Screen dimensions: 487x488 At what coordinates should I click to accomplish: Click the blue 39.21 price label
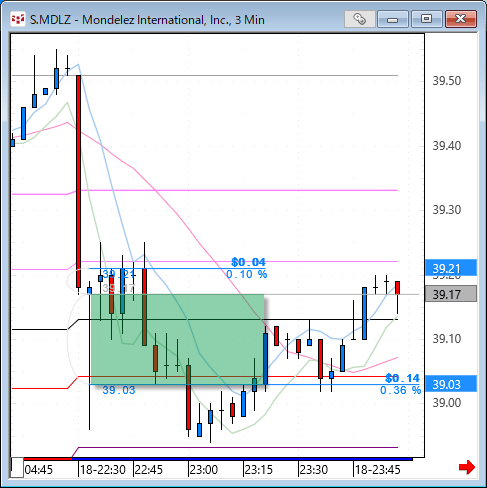(451, 268)
